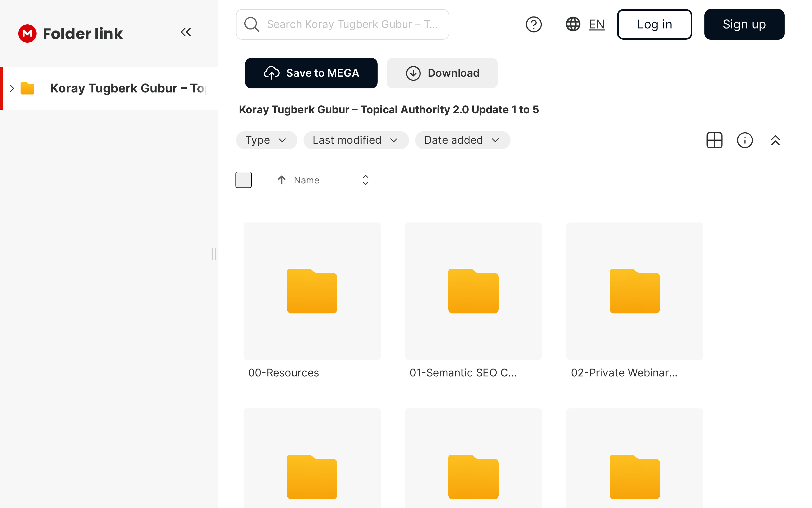The height and width of the screenshot is (508, 812).
Task: Click the sort up arrow icon
Action: [x=281, y=180]
